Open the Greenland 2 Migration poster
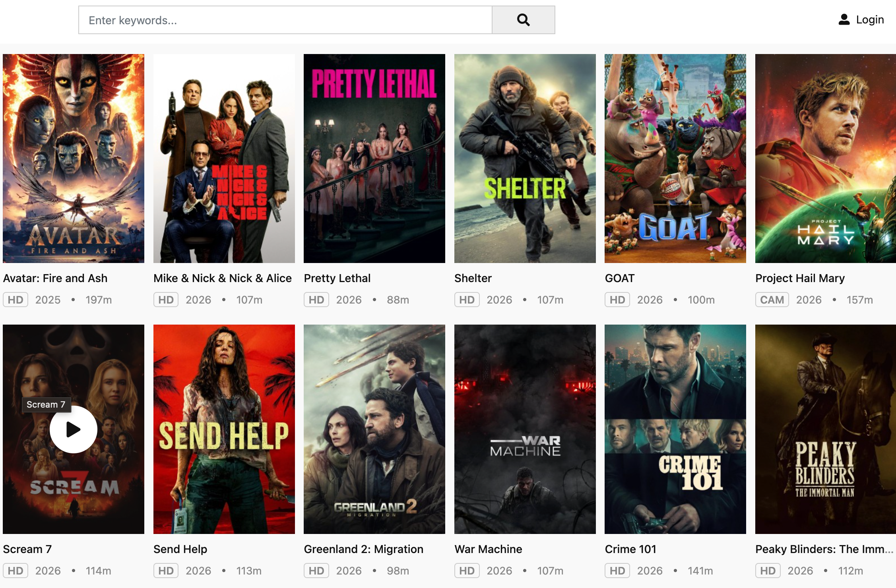 click(x=374, y=429)
